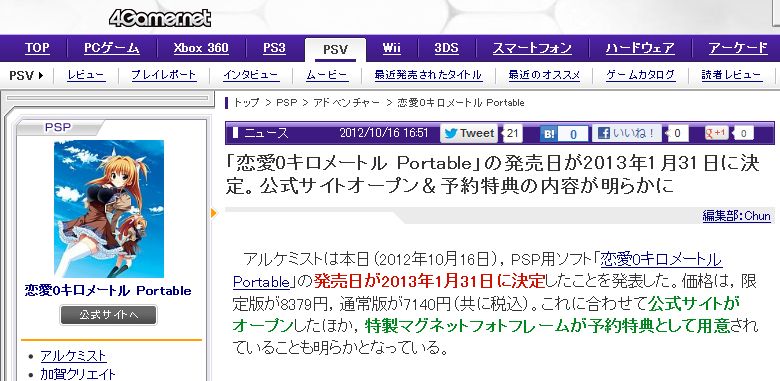This screenshot has width=780, height=381.
Task: Open the ムービー submenu link
Action: pos(327,76)
